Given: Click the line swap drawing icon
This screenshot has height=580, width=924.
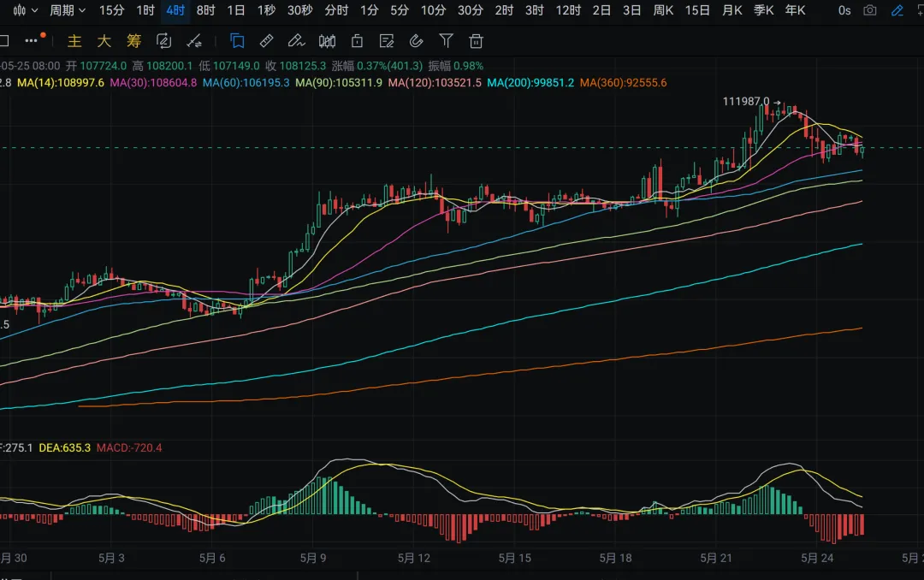Looking at the screenshot, I should [194, 41].
